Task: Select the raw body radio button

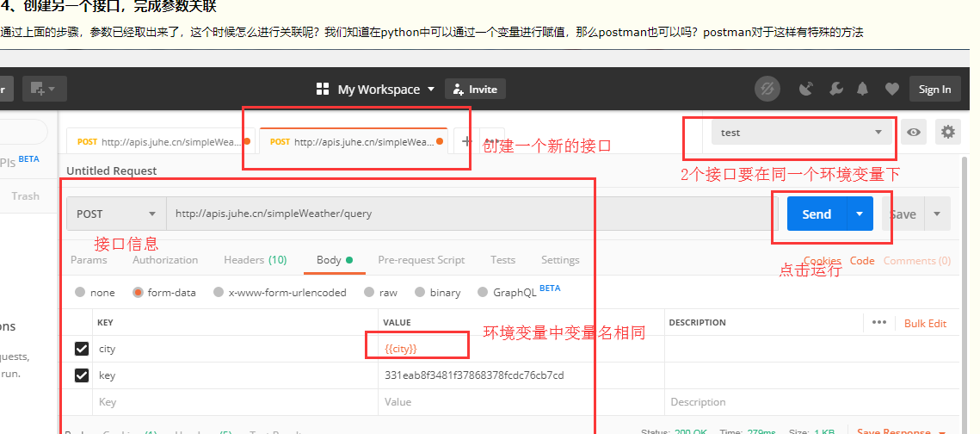Action: pyautogui.click(x=369, y=292)
